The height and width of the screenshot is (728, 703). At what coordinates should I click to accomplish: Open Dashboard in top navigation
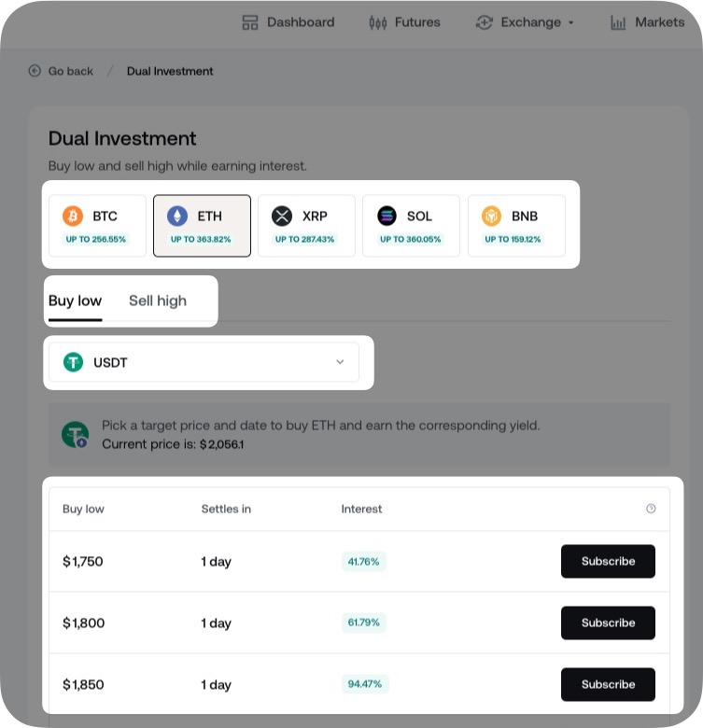click(288, 22)
